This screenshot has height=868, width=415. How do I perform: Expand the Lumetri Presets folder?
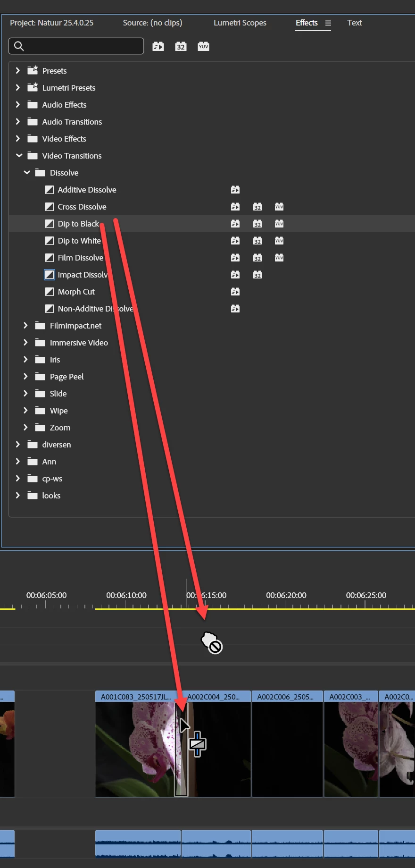coord(18,87)
